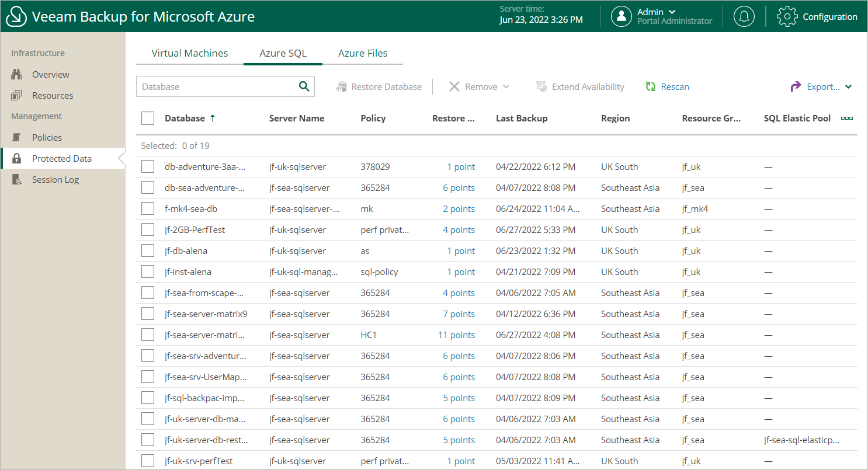Click the Database search field
Screen dimensions: 868x470
point(216,87)
